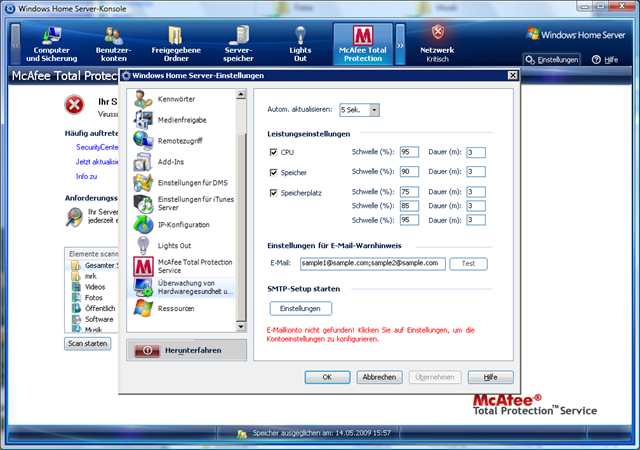Image resolution: width=640 pixels, height=450 pixels.
Task: Open Freigegebene Ordner tab
Action: click(176, 44)
